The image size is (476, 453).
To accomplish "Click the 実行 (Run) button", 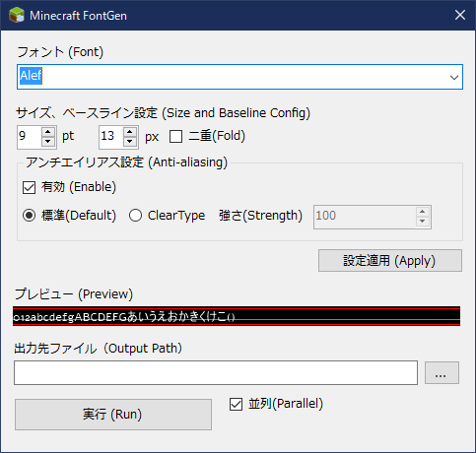I will pos(113,415).
